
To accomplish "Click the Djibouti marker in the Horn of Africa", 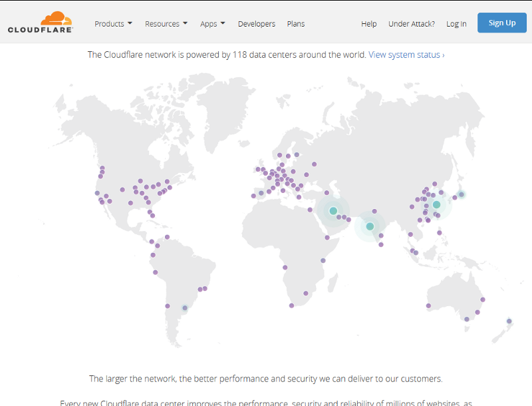I will (x=327, y=238).
